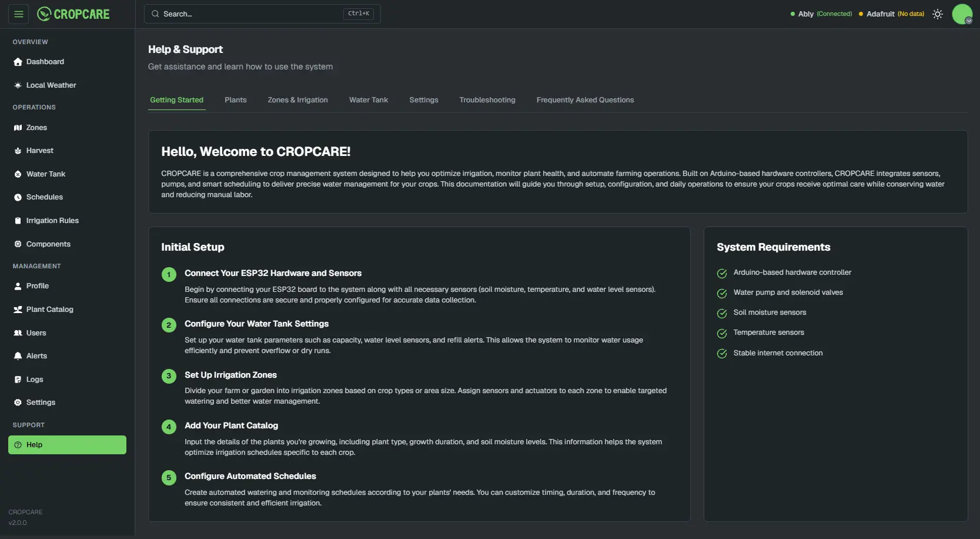The image size is (980, 539).
Task: Click 'System Requirements' heading
Action: click(x=773, y=247)
